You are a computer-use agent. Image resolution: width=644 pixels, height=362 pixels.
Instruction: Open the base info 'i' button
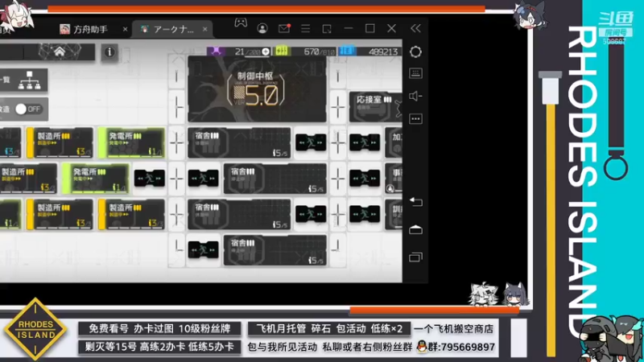click(109, 52)
